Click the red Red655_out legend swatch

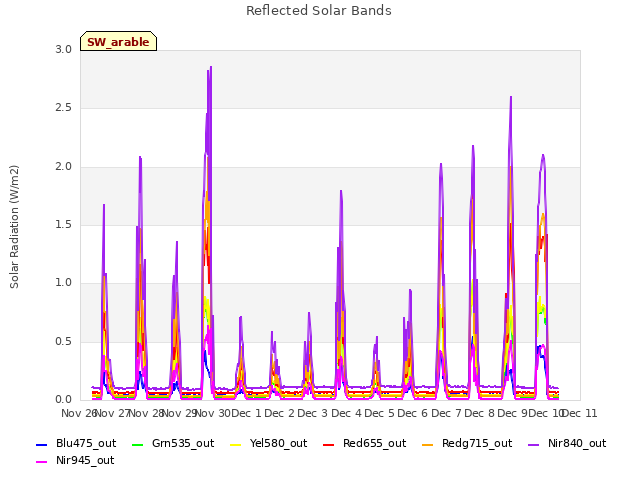329,444
